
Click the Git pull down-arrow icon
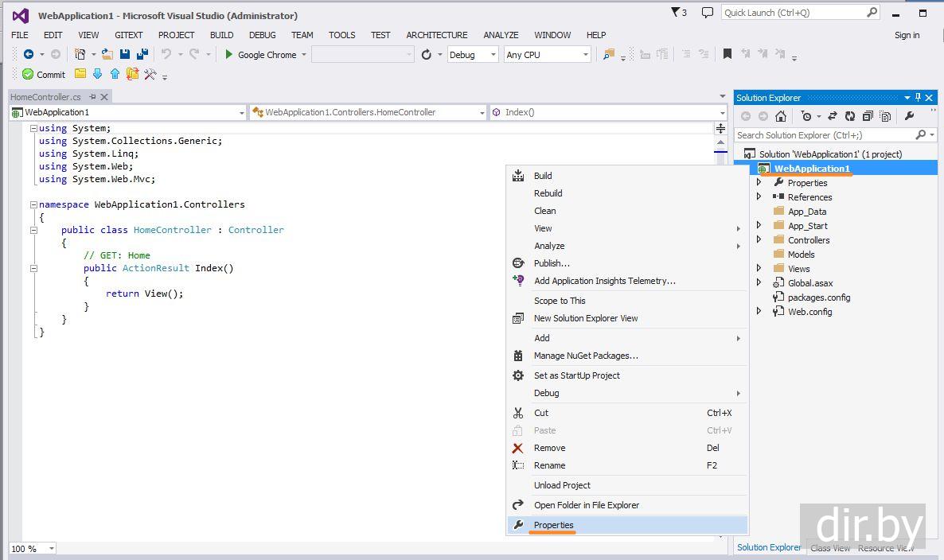coord(98,74)
